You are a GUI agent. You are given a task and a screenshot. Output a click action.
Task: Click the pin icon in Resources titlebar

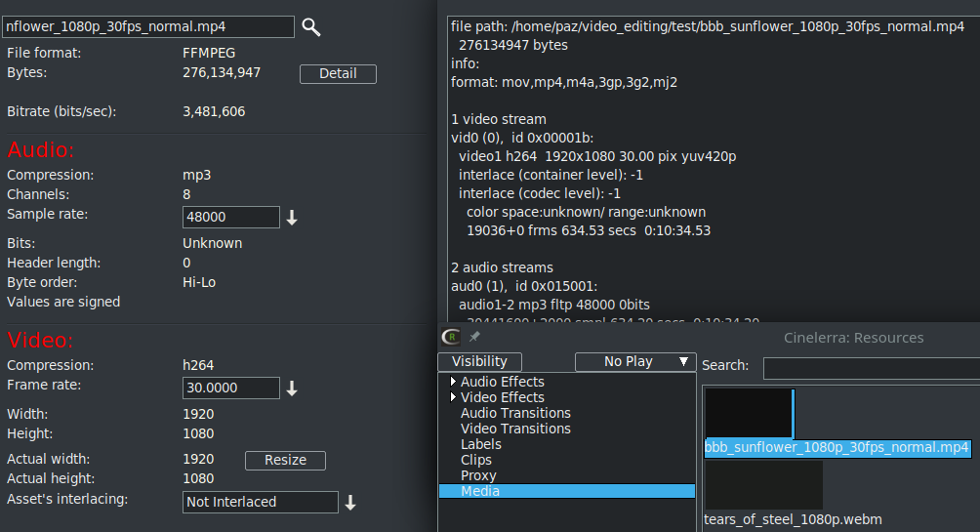475,337
